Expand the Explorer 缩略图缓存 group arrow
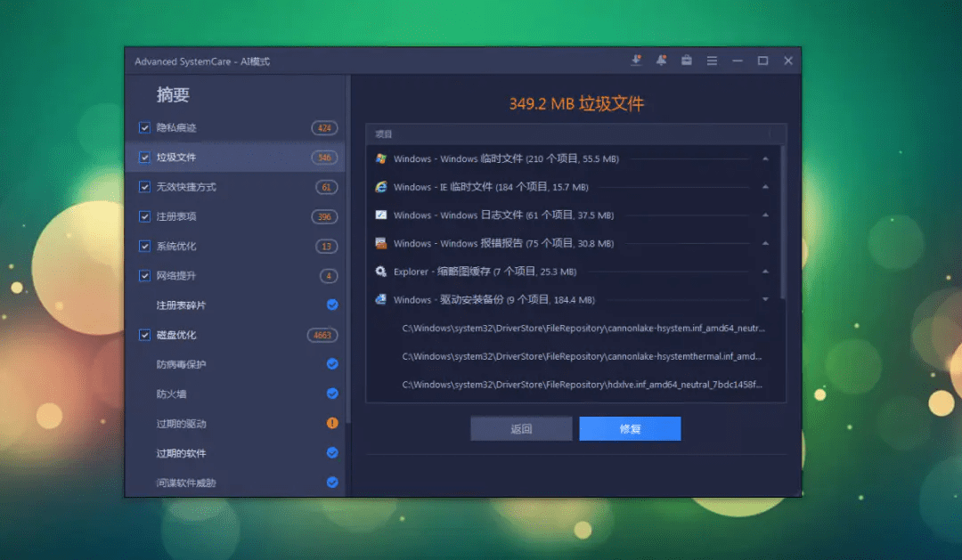 coord(765,272)
